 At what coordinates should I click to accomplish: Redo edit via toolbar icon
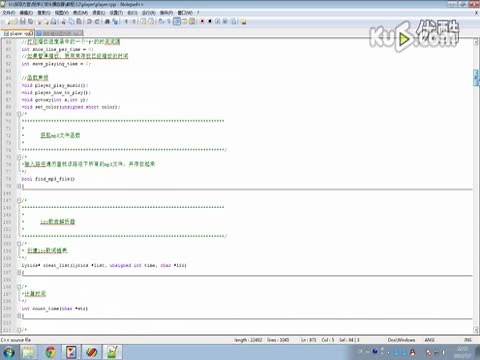click(97, 21)
